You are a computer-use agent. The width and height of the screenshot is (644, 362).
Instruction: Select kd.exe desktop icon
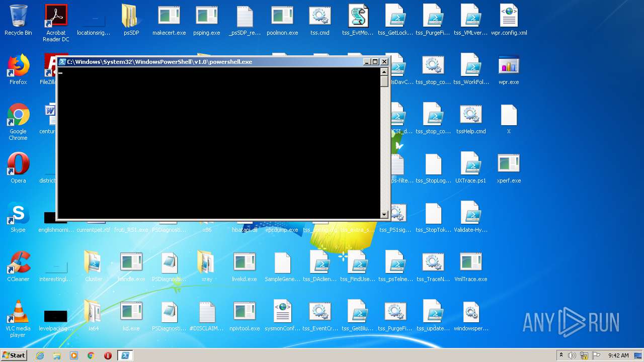131,316
